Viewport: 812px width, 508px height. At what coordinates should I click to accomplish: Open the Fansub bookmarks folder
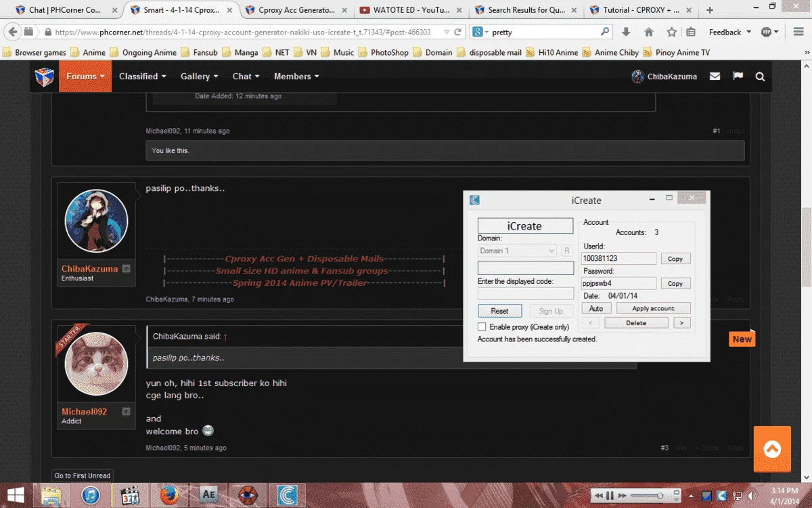point(200,52)
